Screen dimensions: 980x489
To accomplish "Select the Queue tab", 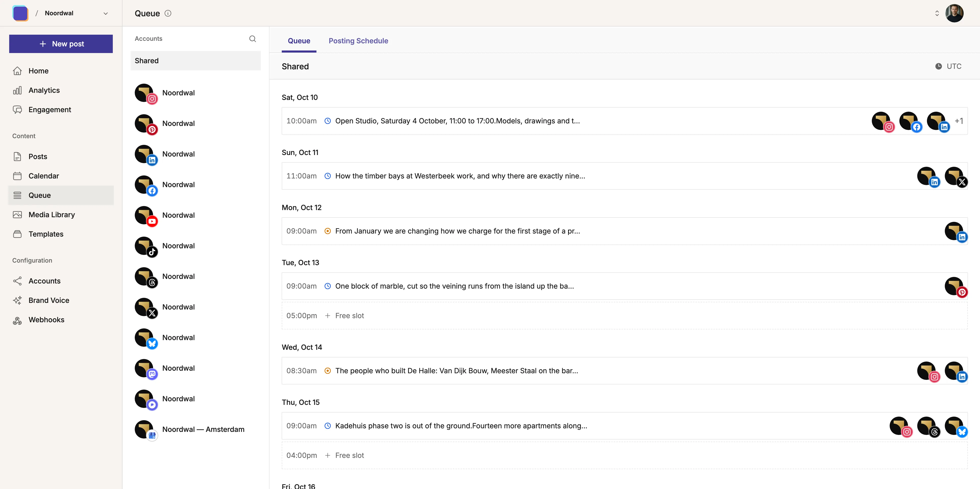I will tap(299, 41).
